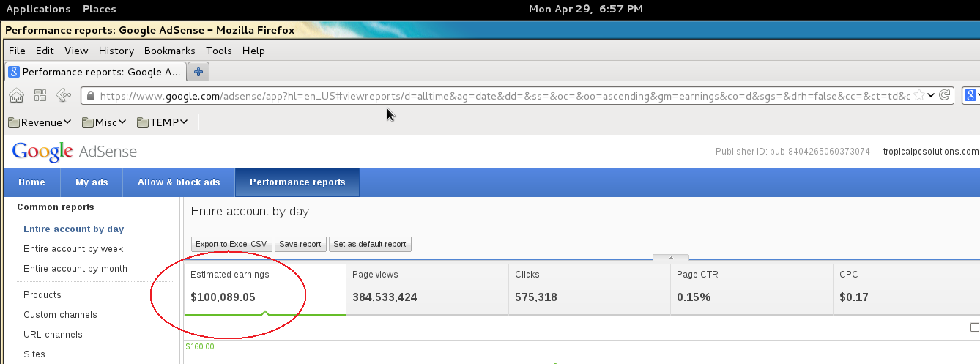
Task: Open URL history dropdown arrow
Action: tap(930, 95)
